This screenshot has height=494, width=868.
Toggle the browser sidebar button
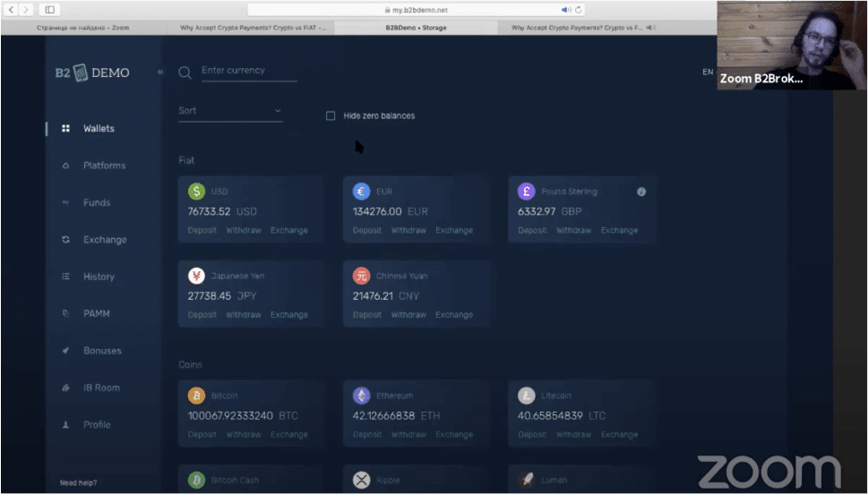coord(50,10)
